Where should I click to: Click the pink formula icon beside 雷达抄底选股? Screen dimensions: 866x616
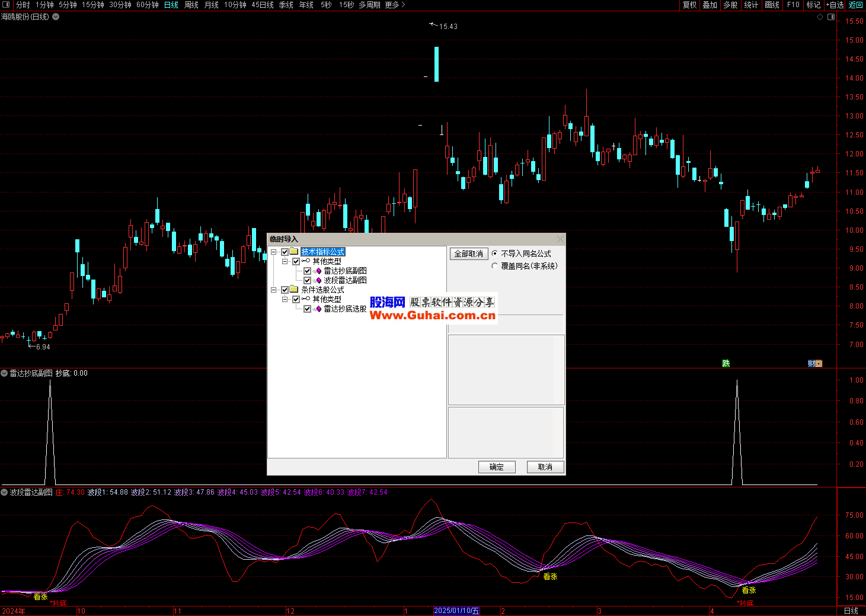coord(318,309)
